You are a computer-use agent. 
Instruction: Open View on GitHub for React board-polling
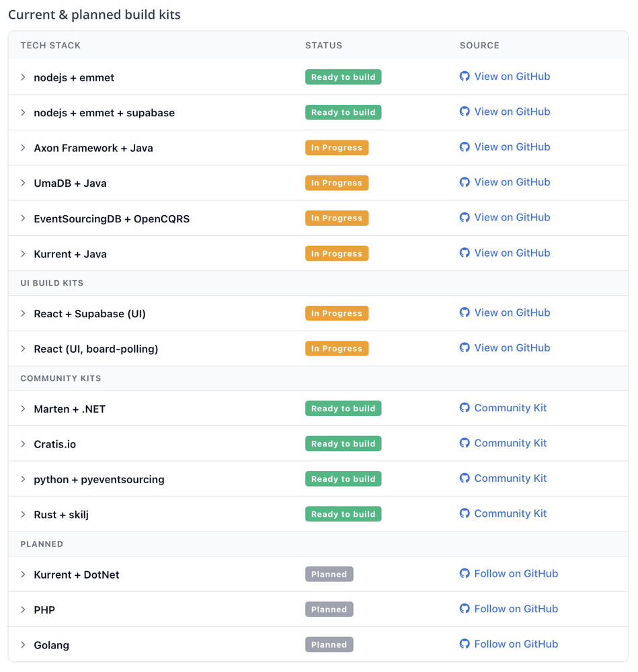click(512, 347)
